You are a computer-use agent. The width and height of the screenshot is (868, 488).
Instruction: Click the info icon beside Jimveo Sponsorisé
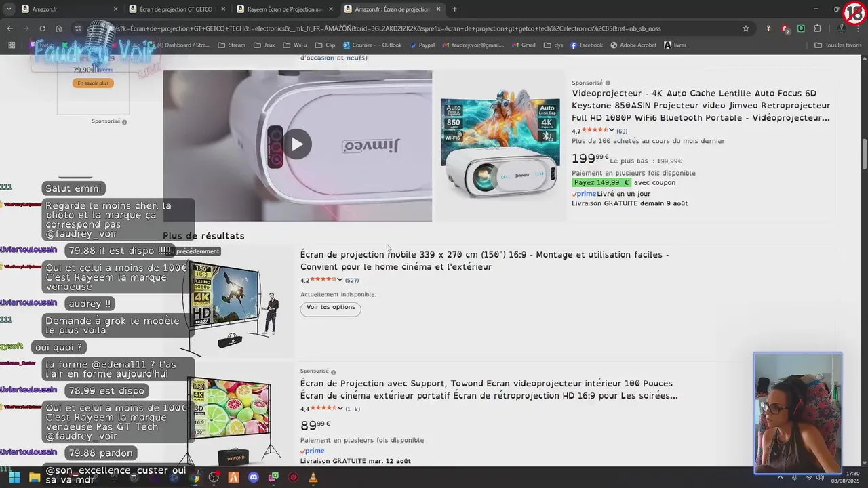point(608,83)
